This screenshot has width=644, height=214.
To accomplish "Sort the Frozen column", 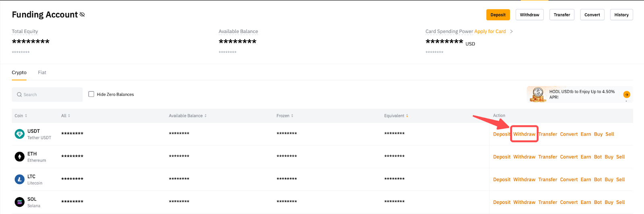I will pyautogui.click(x=285, y=116).
